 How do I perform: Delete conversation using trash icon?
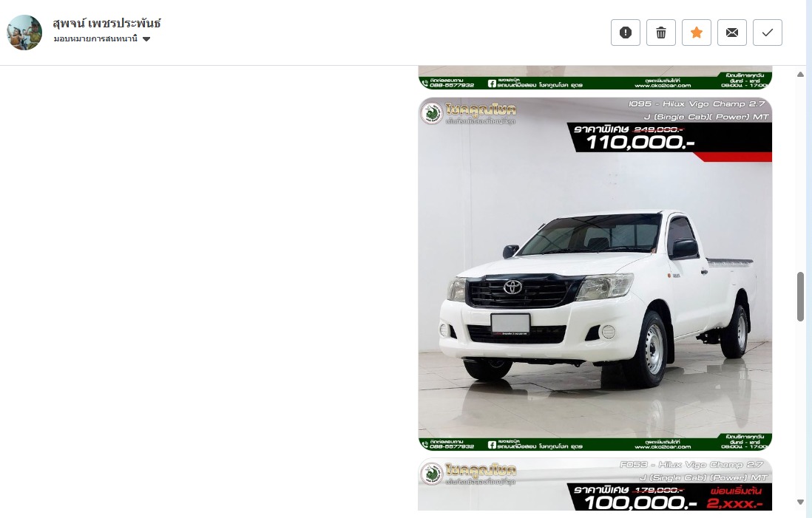[x=661, y=33]
